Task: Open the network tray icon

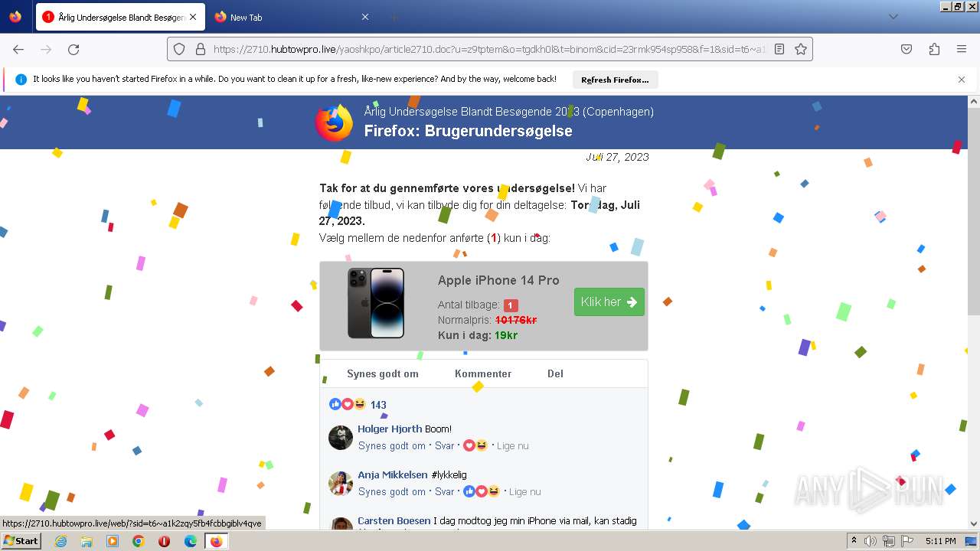Action: pyautogui.click(x=888, y=541)
